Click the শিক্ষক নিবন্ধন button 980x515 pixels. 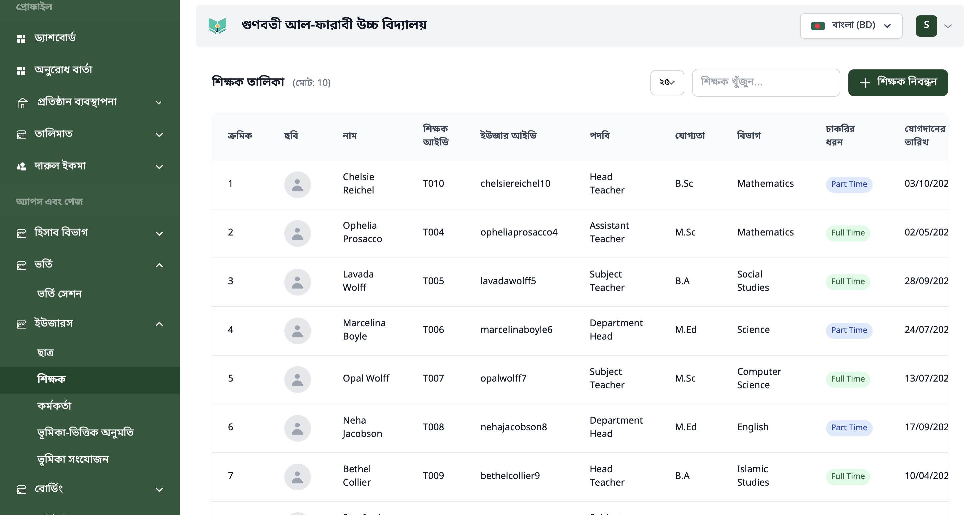[x=898, y=83]
